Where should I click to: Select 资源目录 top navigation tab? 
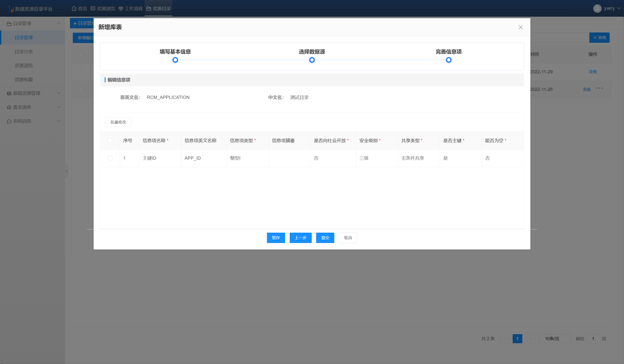pos(158,9)
